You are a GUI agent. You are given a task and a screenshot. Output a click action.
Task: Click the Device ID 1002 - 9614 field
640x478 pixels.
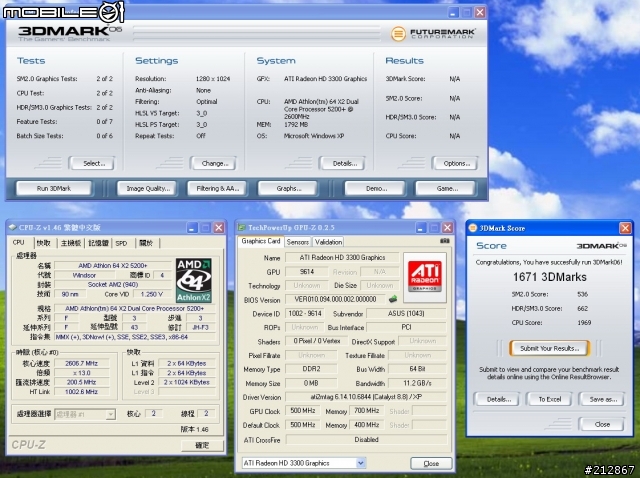(305, 313)
